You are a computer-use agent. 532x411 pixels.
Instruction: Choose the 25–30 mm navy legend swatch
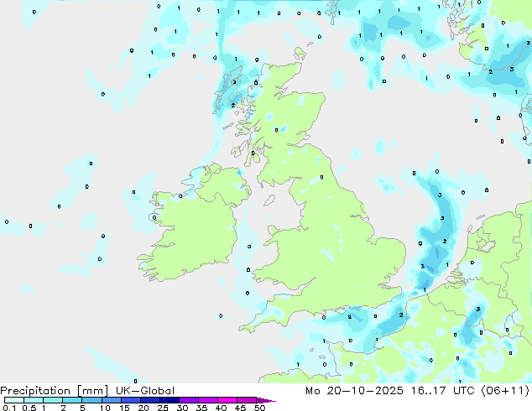click(x=169, y=400)
